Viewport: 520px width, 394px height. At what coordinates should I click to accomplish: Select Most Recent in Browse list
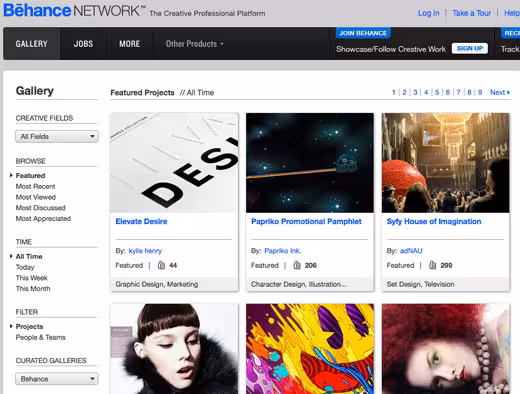[35, 186]
